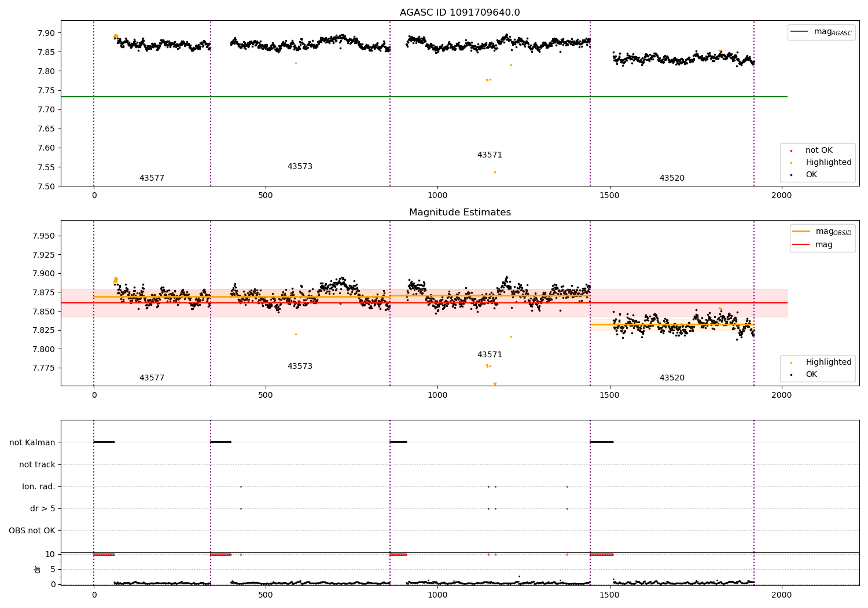
Task: Click the 7.925 tick in Magnitude Estimates plot
Action: pos(43,255)
